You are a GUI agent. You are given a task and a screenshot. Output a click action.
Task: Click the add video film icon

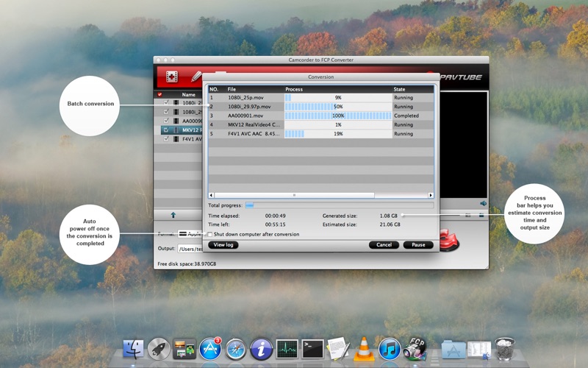tap(172, 77)
